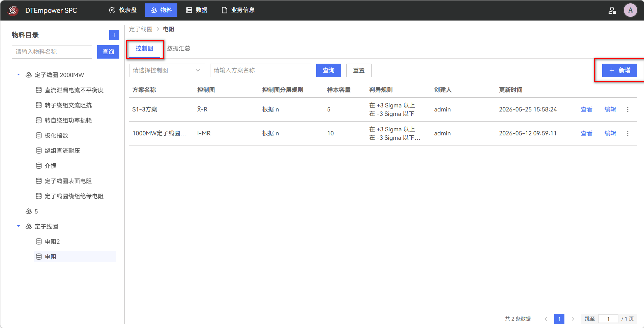Click 编辑 for S1-3方案 row

tap(610, 109)
